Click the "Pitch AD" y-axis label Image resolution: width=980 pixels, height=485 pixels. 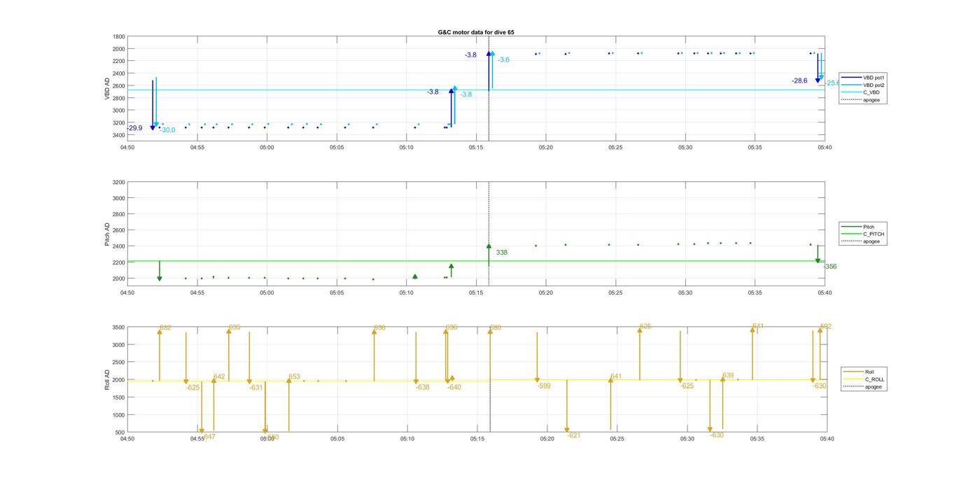(x=107, y=234)
